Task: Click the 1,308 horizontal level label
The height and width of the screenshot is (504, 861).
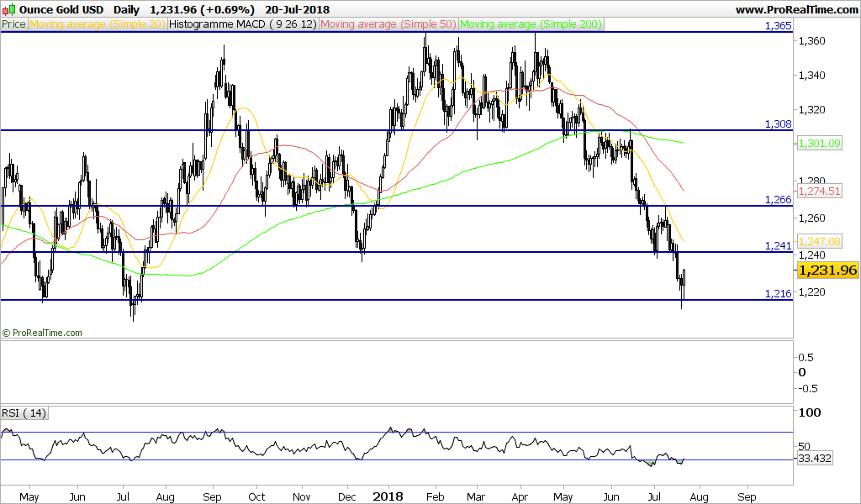Action: [x=779, y=124]
